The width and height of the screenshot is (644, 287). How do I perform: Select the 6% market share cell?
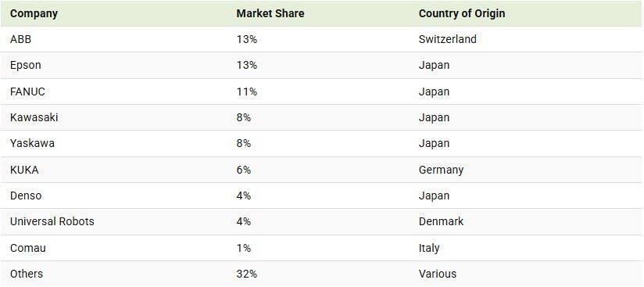244,170
